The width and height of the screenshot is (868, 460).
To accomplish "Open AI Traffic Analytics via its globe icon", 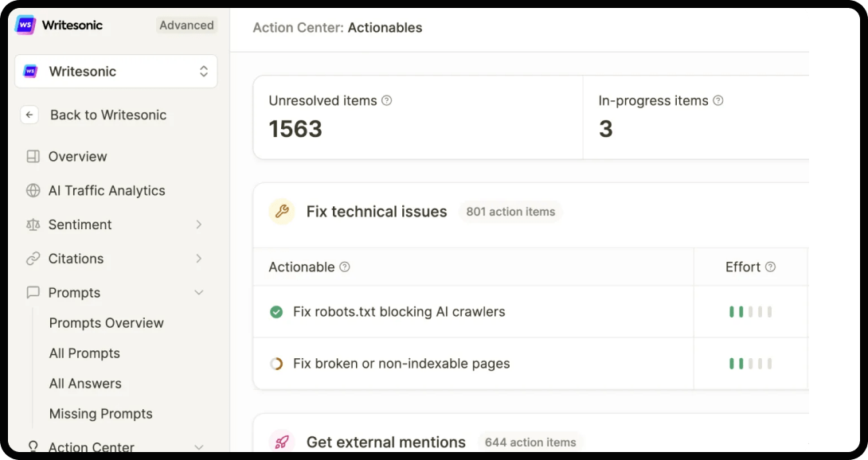I will (x=33, y=190).
